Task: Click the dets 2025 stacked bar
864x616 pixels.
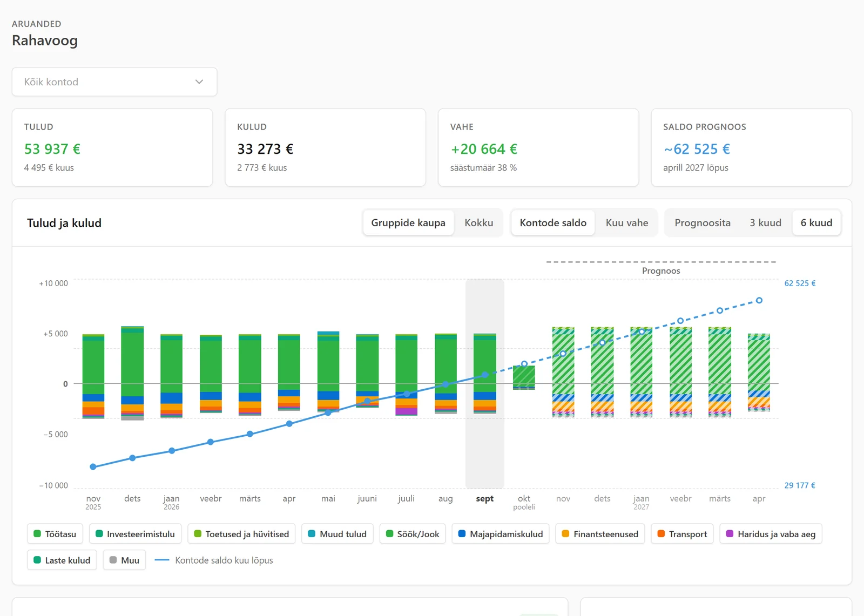Action: [x=132, y=373]
